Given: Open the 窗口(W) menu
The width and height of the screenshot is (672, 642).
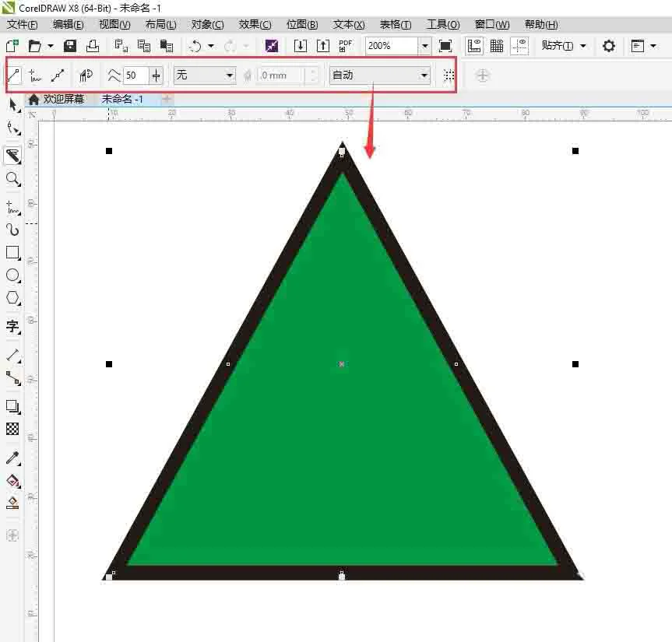Looking at the screenshot, I should pyautogui.click(x=492, y=25).
